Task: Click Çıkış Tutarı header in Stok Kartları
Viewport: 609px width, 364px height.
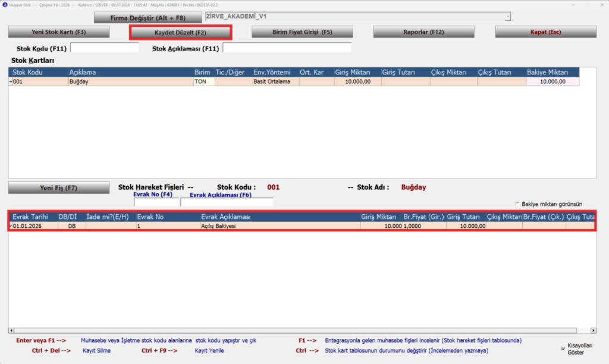Action: 501,72
